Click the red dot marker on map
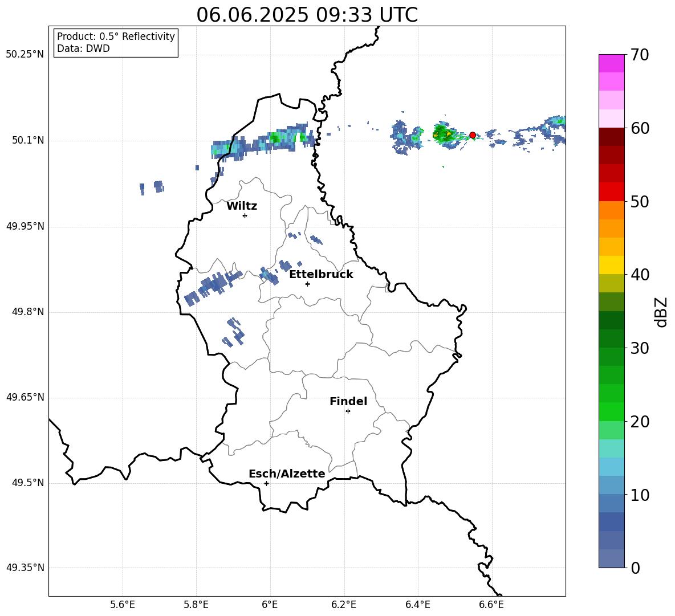The image size is (675, 616). tap(473, 135)
